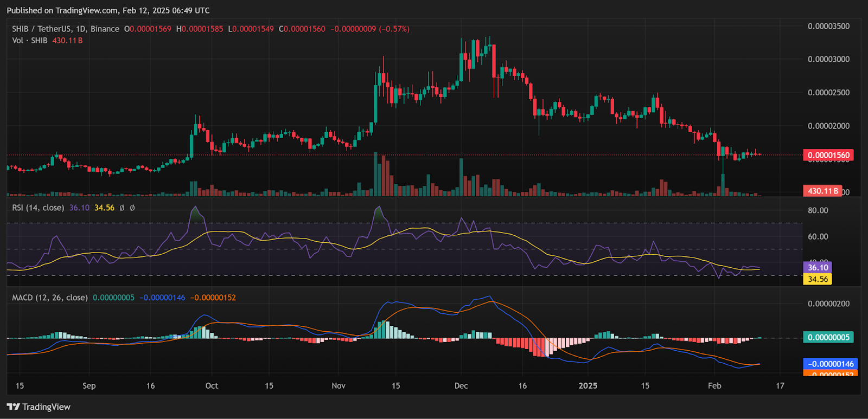Click the TradingView logo icon
Screen dimensions: 868x419
[x=14, y=407]
